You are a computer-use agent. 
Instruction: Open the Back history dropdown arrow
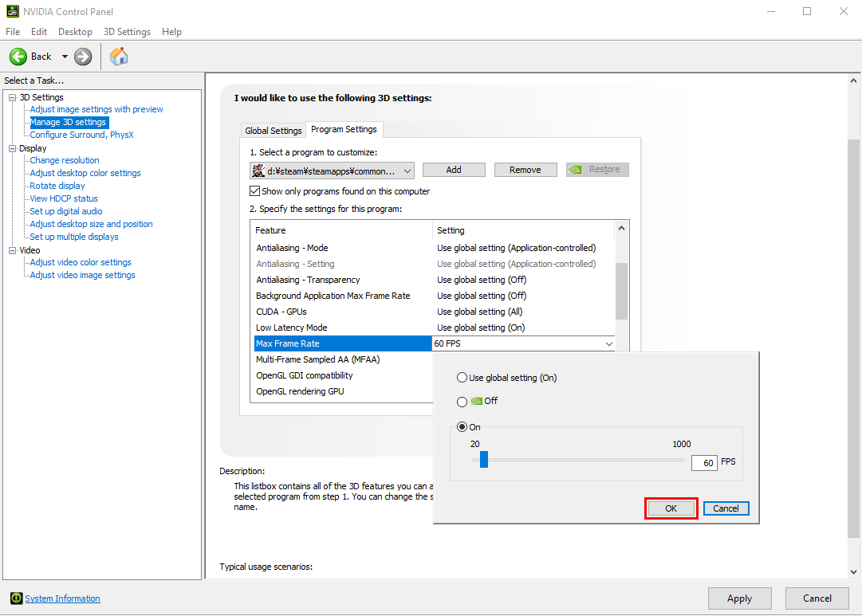(x=65, y=57)
